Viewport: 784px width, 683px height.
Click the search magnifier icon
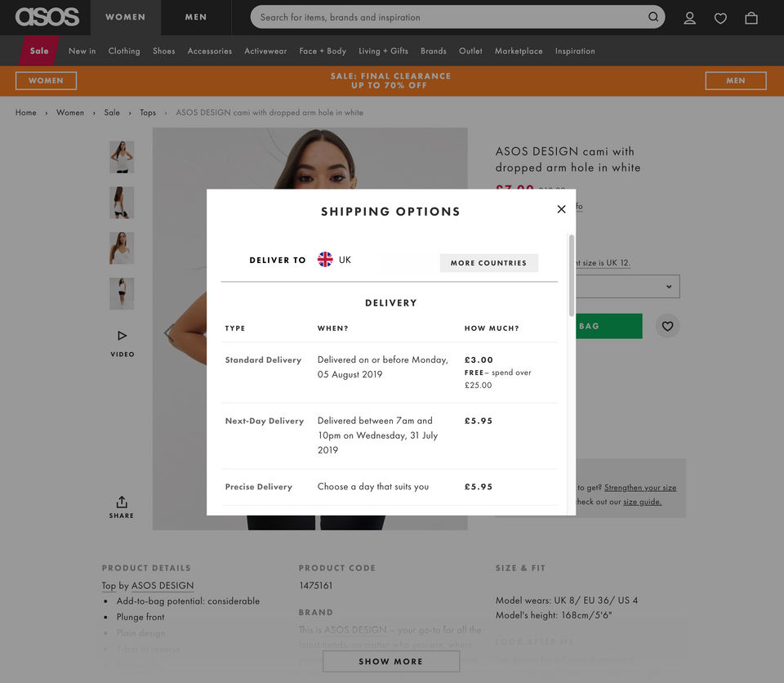[x=653, y=17]
